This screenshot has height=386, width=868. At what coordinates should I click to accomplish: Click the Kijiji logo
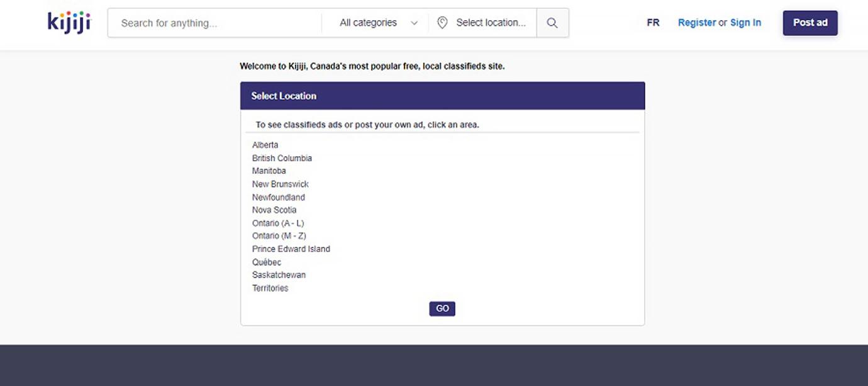pyautogui.click(x=69, y=22)
